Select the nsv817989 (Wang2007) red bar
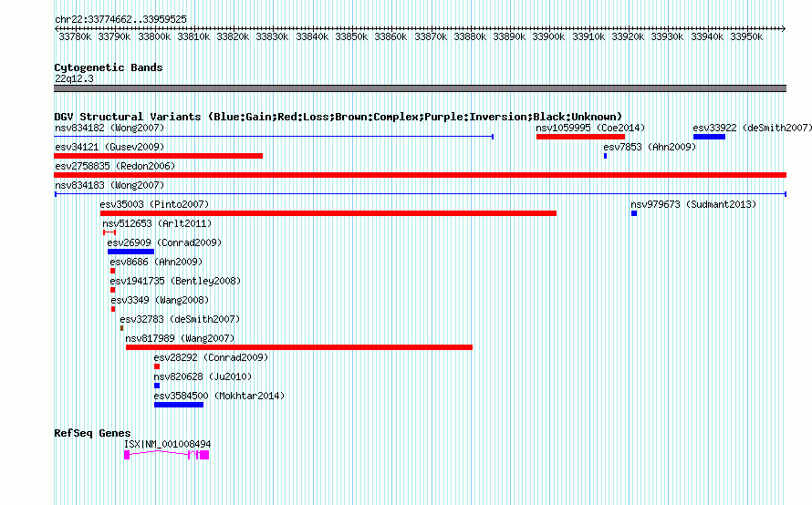This screenshot has width=812, height=505. [299, 347]
